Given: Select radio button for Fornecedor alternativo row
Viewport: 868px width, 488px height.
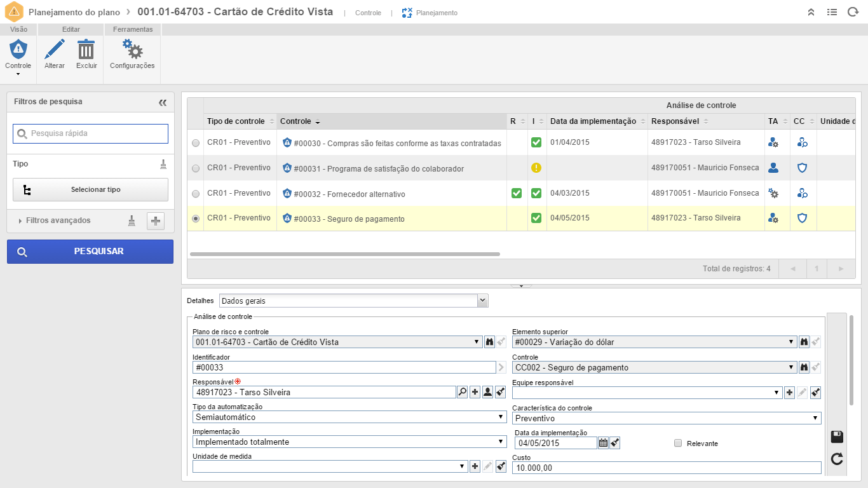Looking at the screenshot, I should [196, 194].
